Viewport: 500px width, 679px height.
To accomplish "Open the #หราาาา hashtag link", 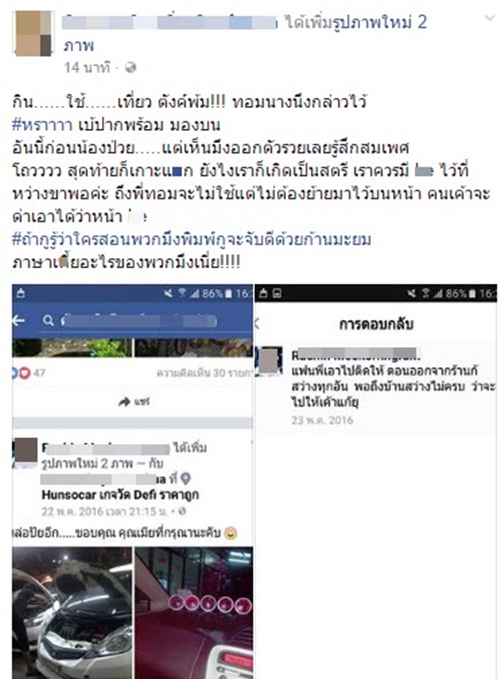I will point(42,125).
